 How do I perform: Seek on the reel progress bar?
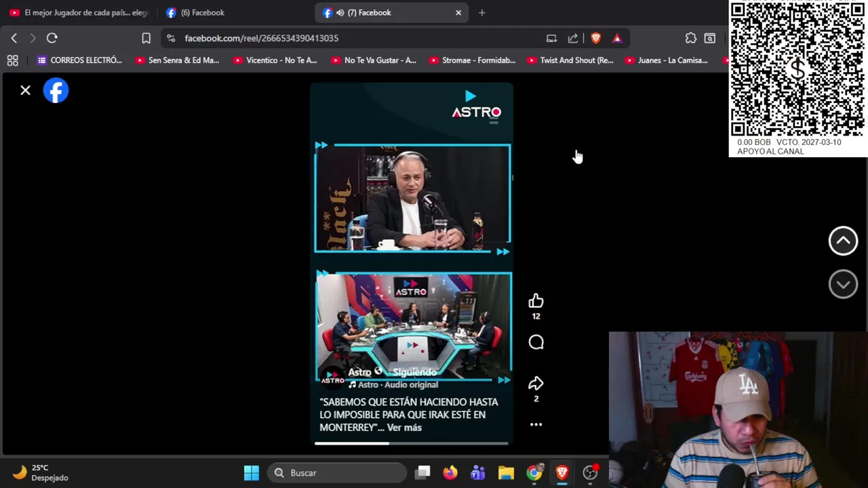412,443
